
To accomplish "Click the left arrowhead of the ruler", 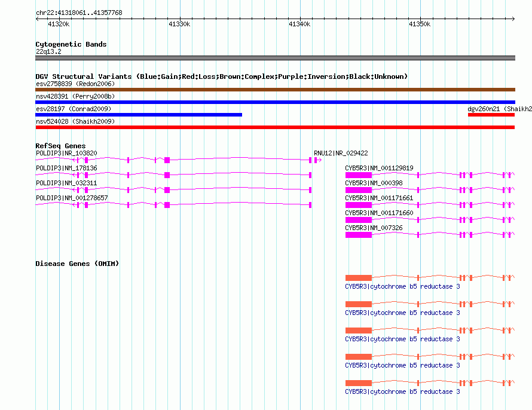I will pyautogui.click(x=37, y=19).
